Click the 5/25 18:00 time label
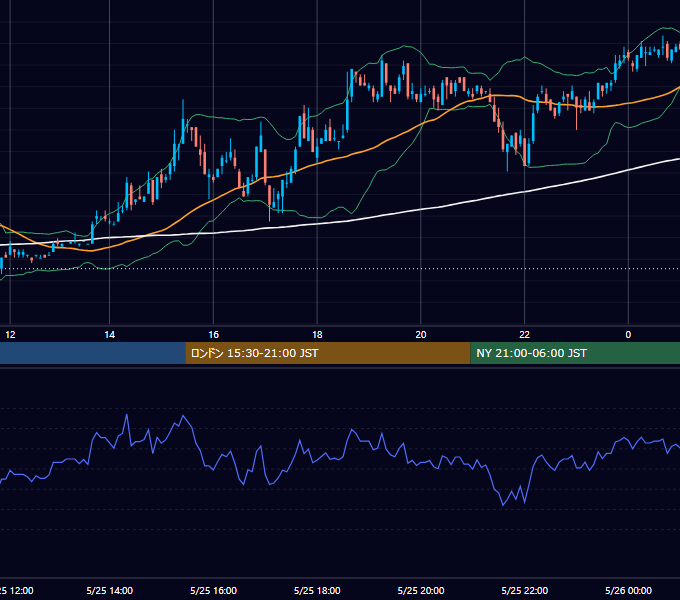Screen dimensions: 680x600 317,590
